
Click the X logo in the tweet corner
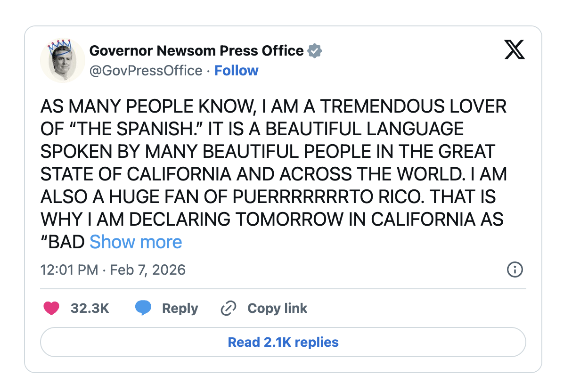pos(515,50)
